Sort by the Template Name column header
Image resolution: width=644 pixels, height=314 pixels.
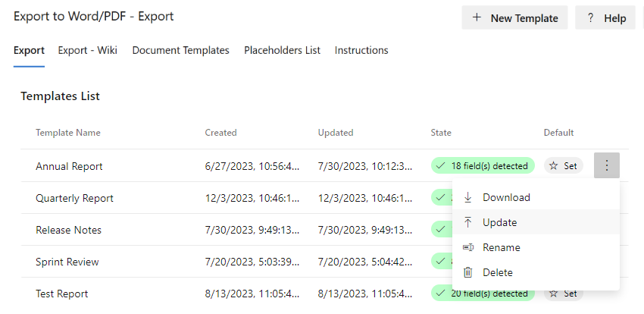coord(68,133)
